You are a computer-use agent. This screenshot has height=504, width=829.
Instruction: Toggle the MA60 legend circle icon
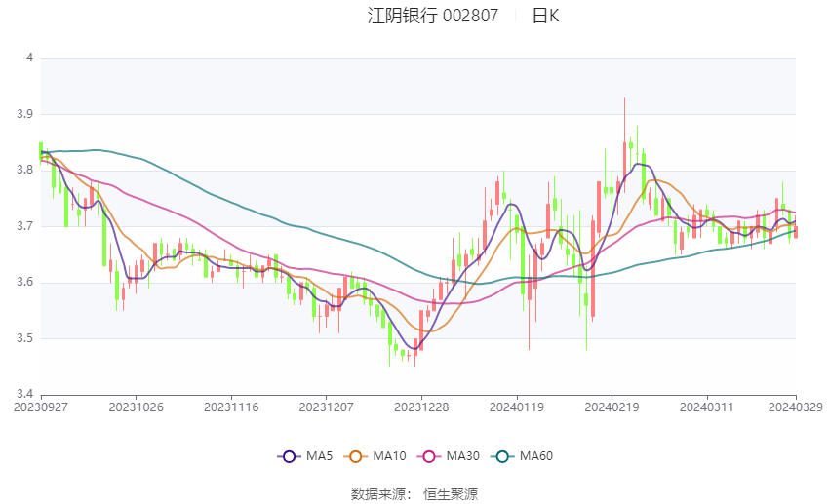click(x=502, y=456)
